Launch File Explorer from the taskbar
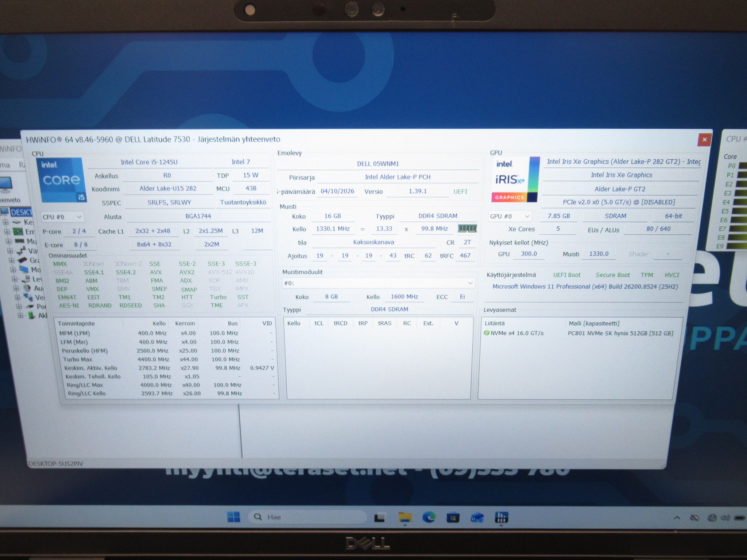747x560 pixels. click(405, 517)
